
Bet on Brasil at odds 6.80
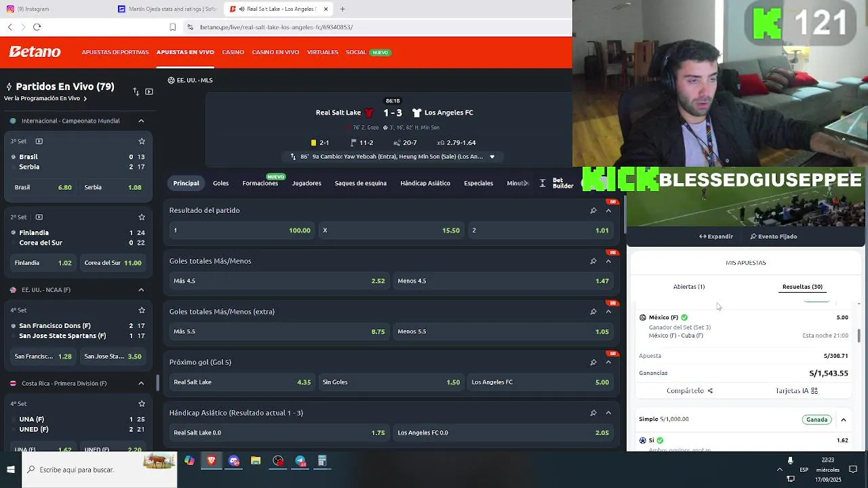coord(43,187)
